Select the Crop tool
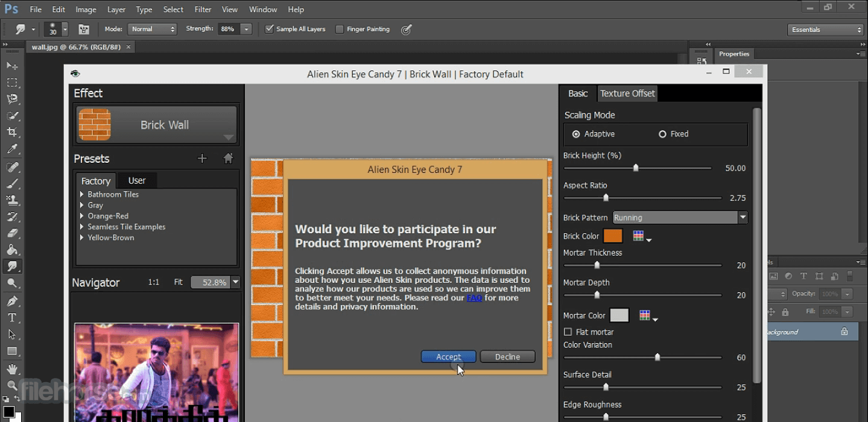The width and height of the screenshot is (868, 422). coord(12,132)
